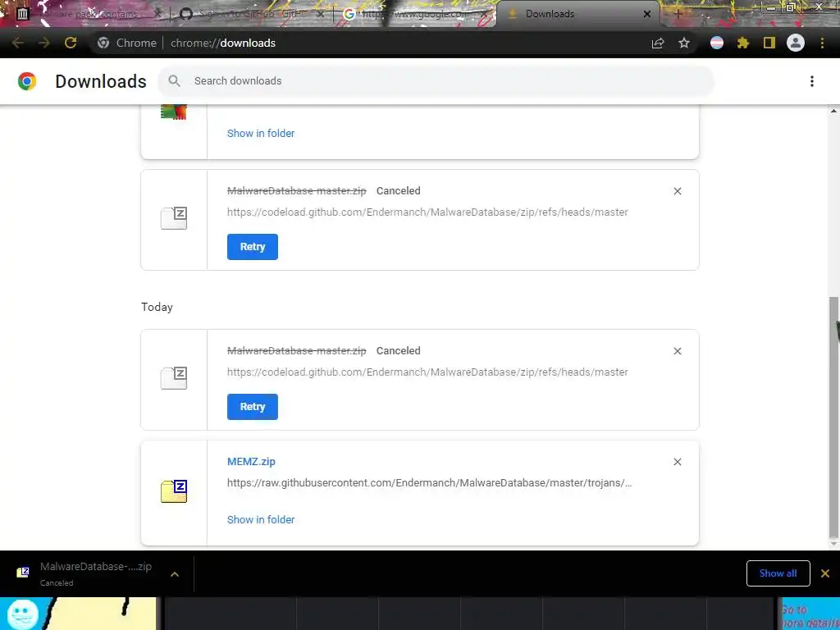
Task: Click the downloads page vertical scrollbar thumb
Action: pyautogui.click(x=833, y=418)
